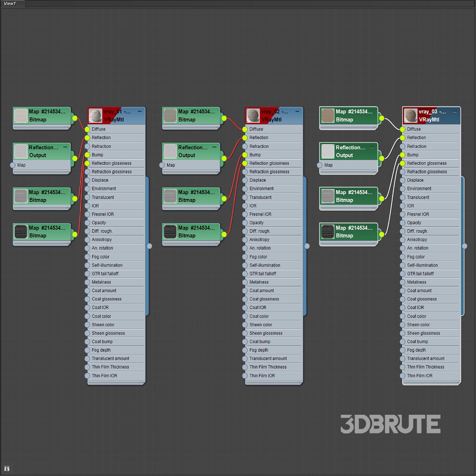
Task: Collapse the Reflection Output node beside vray_03
Action: pyautogui.click(x=372, y=148)
